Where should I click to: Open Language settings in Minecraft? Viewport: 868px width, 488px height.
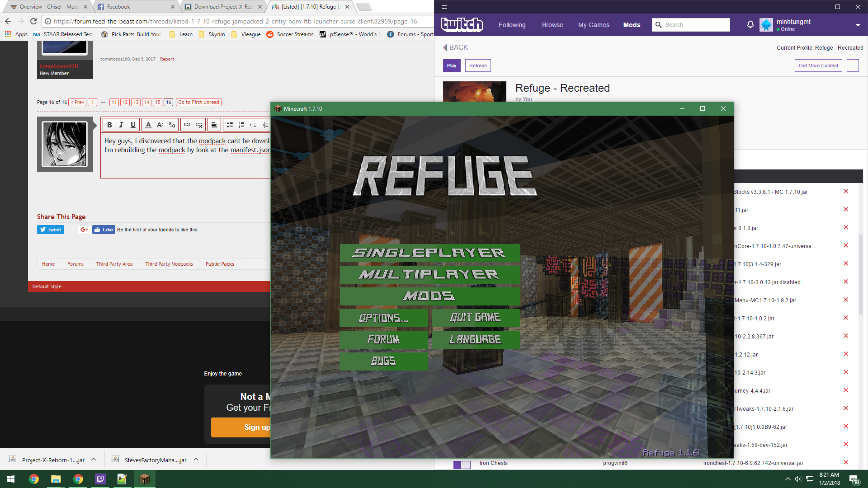coord(476,339)
